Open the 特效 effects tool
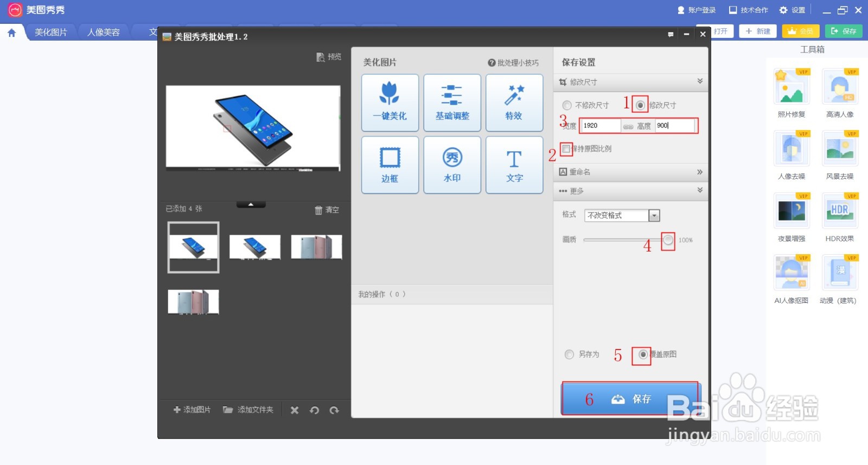868x465 pixels. tap(514, 103)
